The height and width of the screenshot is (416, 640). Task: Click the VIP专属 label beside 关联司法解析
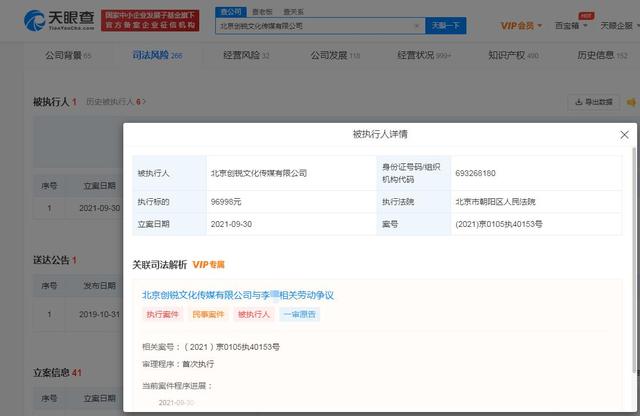click(209, 265)
